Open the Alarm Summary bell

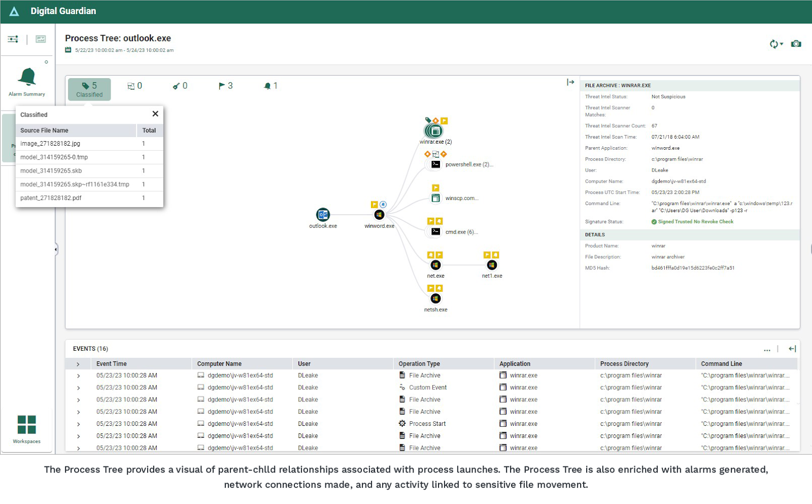point(27,77)
